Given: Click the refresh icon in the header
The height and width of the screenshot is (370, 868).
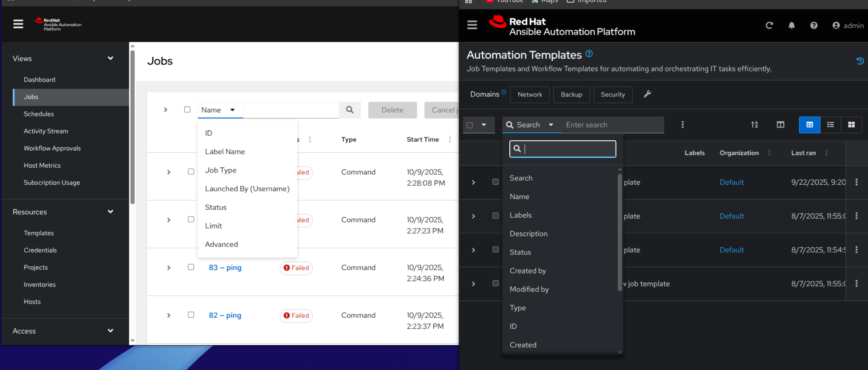Looking at the screenshot, I should (769, 25).
